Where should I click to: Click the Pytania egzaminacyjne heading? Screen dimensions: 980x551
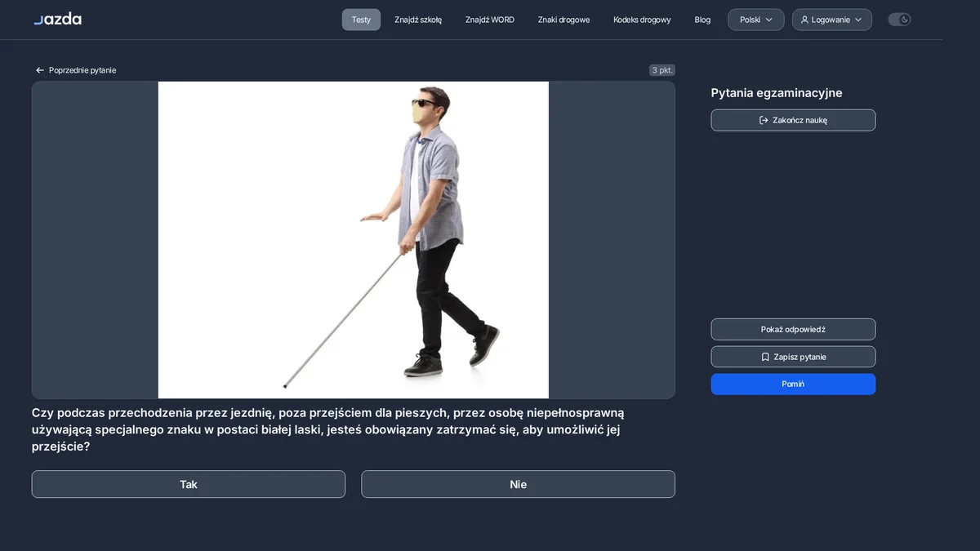[777, 93]
